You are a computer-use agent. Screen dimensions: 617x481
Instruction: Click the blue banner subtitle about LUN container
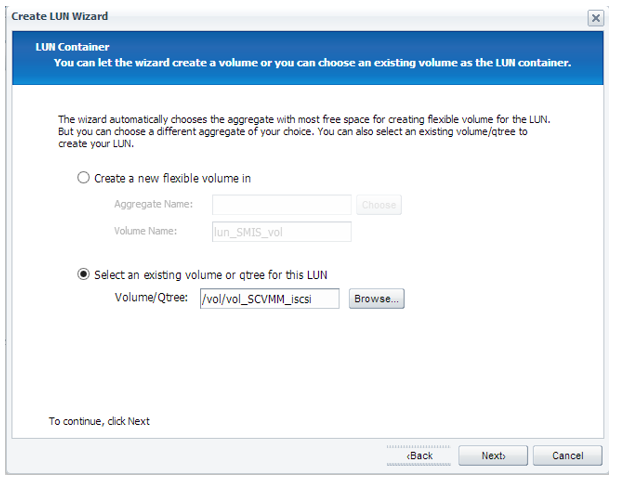(x=312, y=63)
